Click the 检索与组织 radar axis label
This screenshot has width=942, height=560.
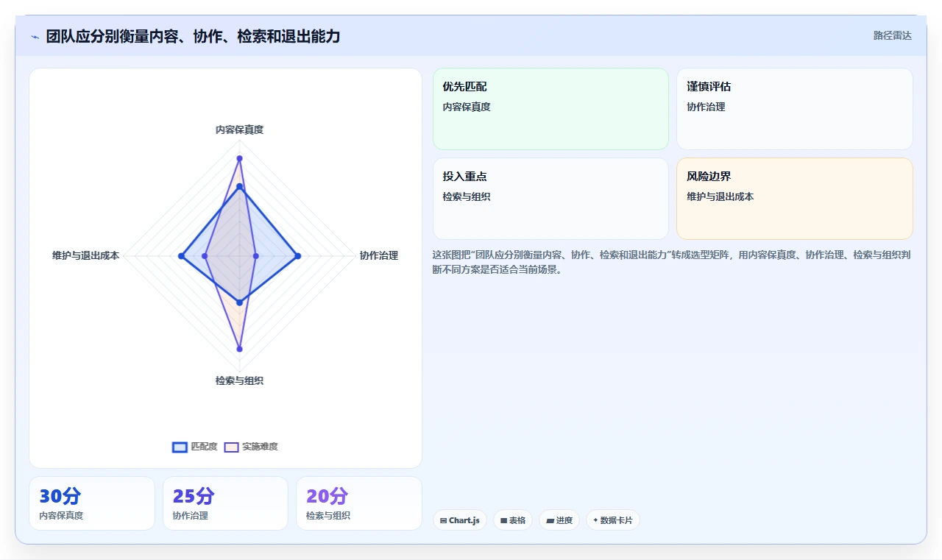[x=239, y=380]
